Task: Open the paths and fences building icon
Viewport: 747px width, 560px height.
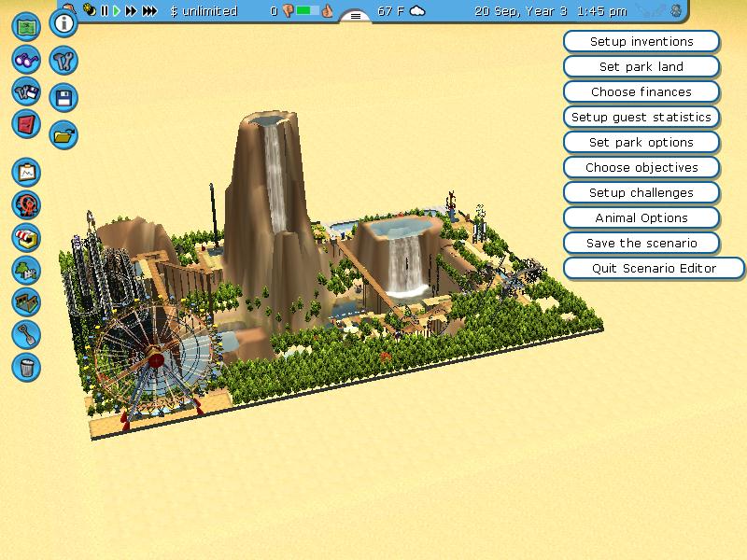Action: [x=27, y=301]
